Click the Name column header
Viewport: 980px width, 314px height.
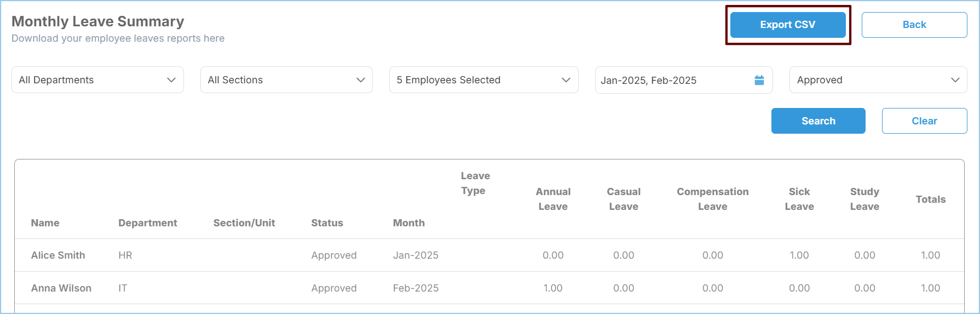click(x=45, y=223)
